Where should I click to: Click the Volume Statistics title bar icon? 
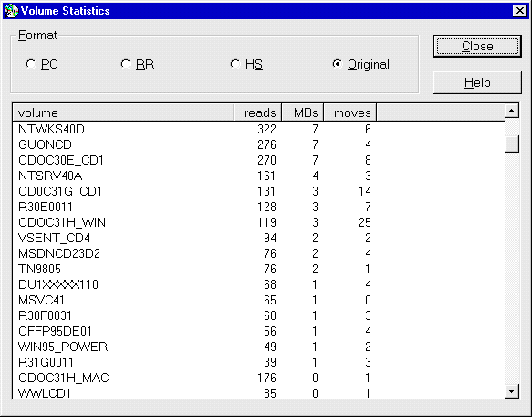tap(12, 11)
